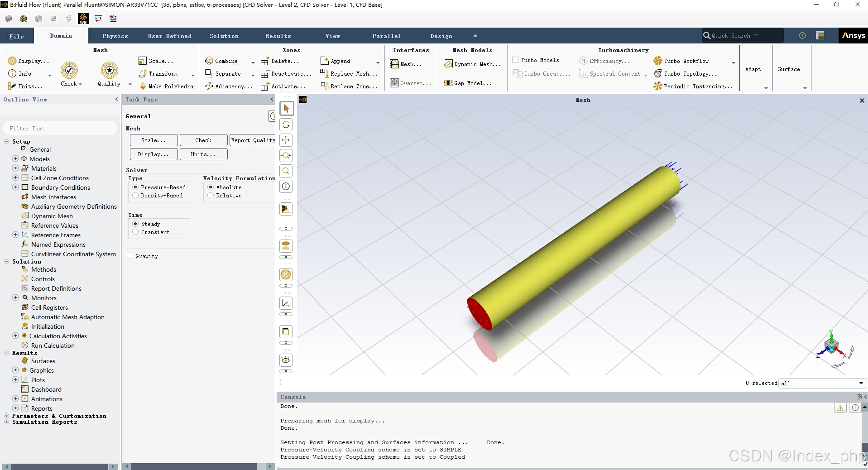
Task: Click the Check mesh icon in ribbon
Action: pos(69,70)
